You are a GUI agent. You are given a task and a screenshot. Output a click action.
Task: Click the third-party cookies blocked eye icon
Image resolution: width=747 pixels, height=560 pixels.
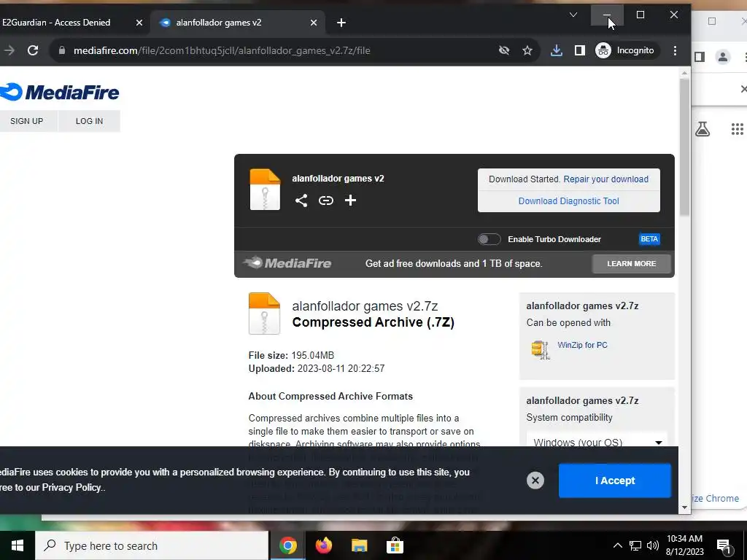[504, 50]
